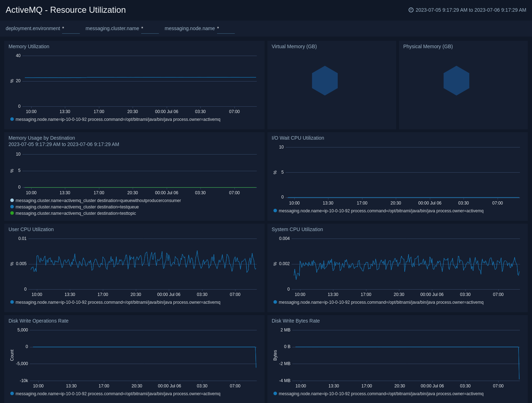
Task: Click the 20:30 tick in I/O Wait CPU chart
Action: click(396, 203)
